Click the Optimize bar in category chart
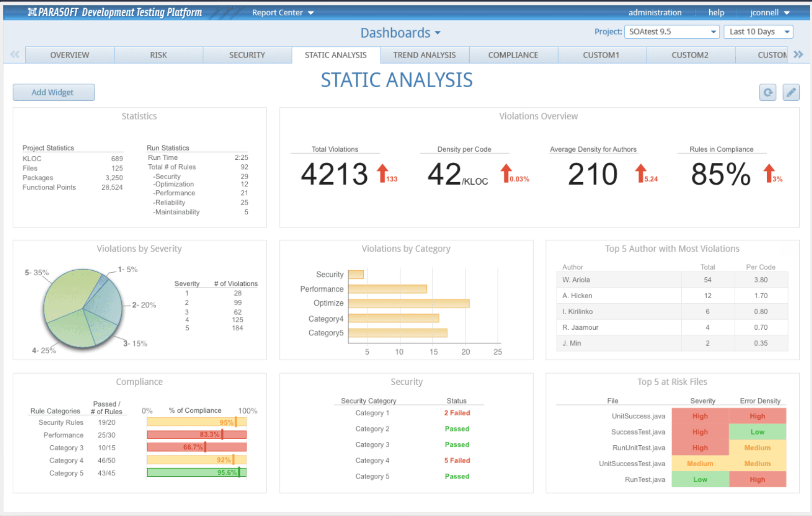The height and width of the screenshot is (516, 812). coord(409,303)
